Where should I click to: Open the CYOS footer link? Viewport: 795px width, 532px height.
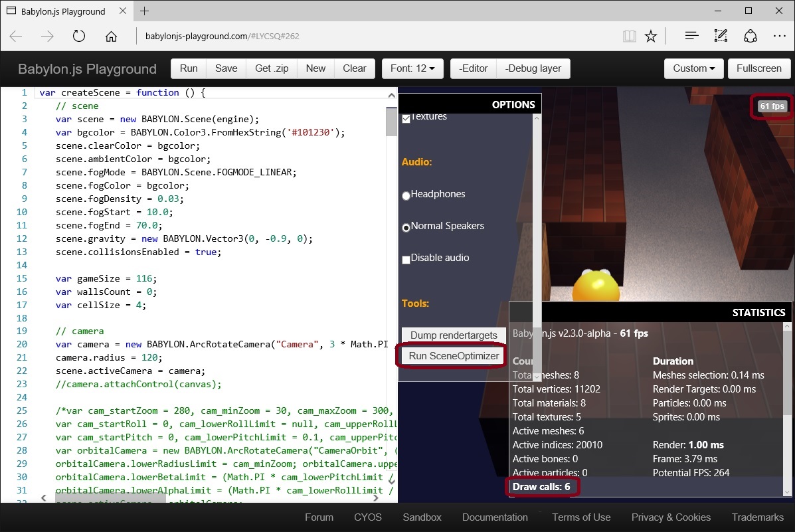tap(367, 517)
